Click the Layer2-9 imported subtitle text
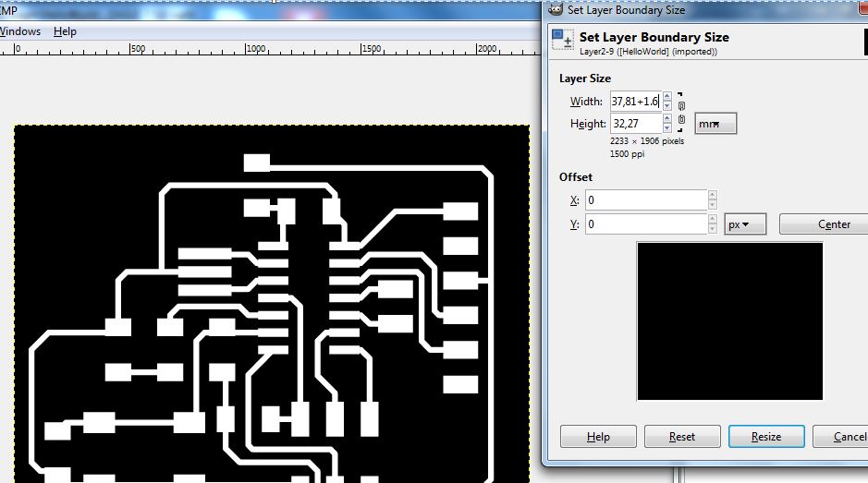The image size is (868, 483). pos(648,52)
